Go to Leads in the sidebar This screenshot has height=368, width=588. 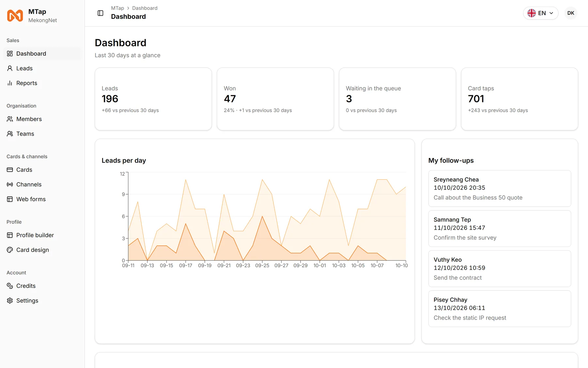click(42, 68)
